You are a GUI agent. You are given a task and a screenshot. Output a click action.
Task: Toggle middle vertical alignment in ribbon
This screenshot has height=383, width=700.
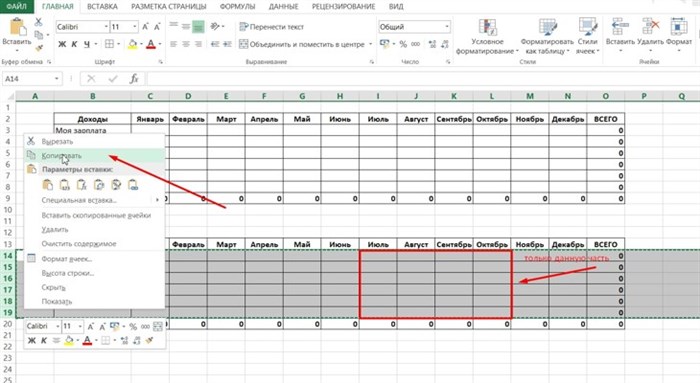pos(186,26)
